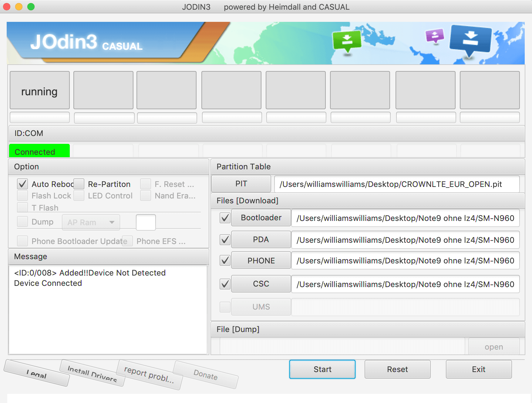
Task: Toggle the F. Reset checkbox
Action: click(x=146, y=184)
